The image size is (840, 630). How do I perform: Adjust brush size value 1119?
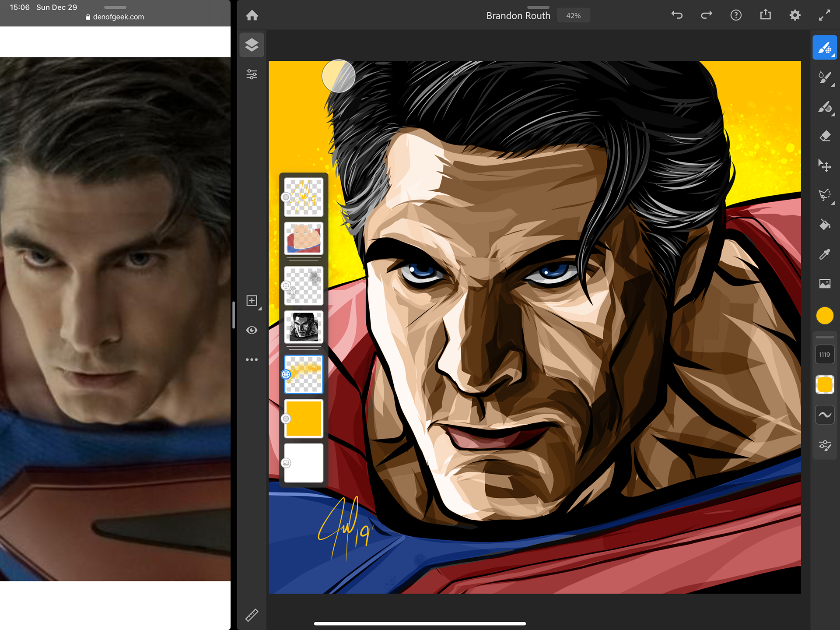tap(825, 355)
